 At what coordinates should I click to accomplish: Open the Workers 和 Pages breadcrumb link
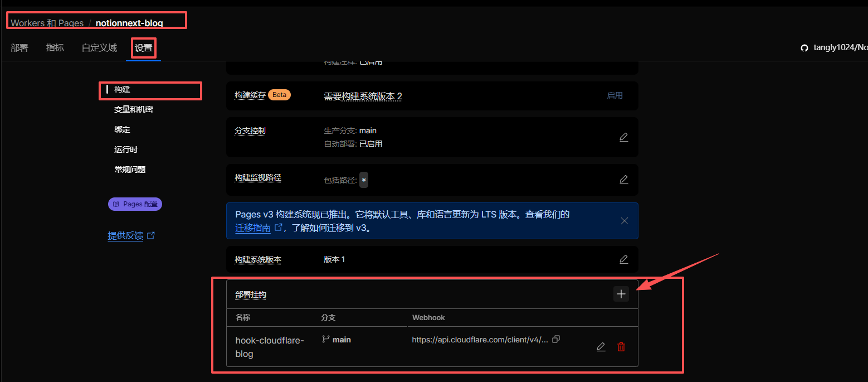[47, 23]
